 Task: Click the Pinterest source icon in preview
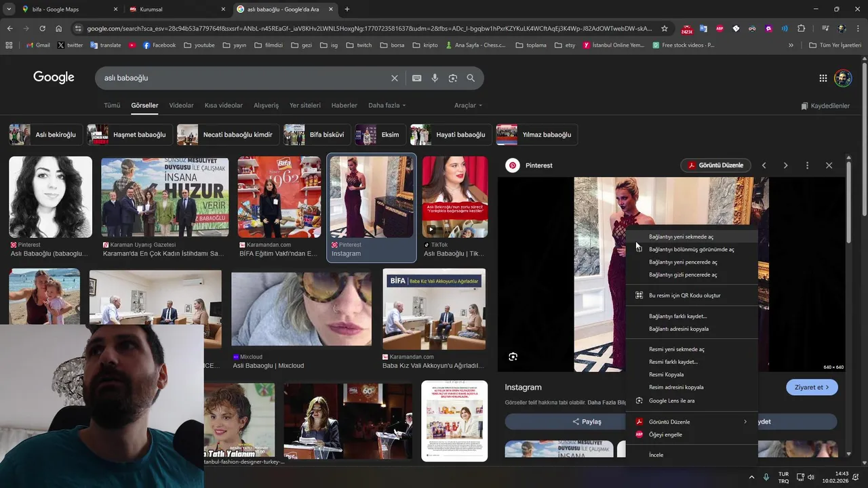[513, 165]
